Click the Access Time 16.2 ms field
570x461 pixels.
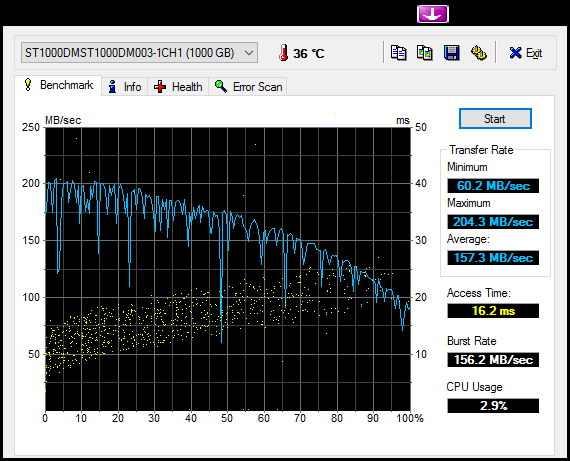493,311
